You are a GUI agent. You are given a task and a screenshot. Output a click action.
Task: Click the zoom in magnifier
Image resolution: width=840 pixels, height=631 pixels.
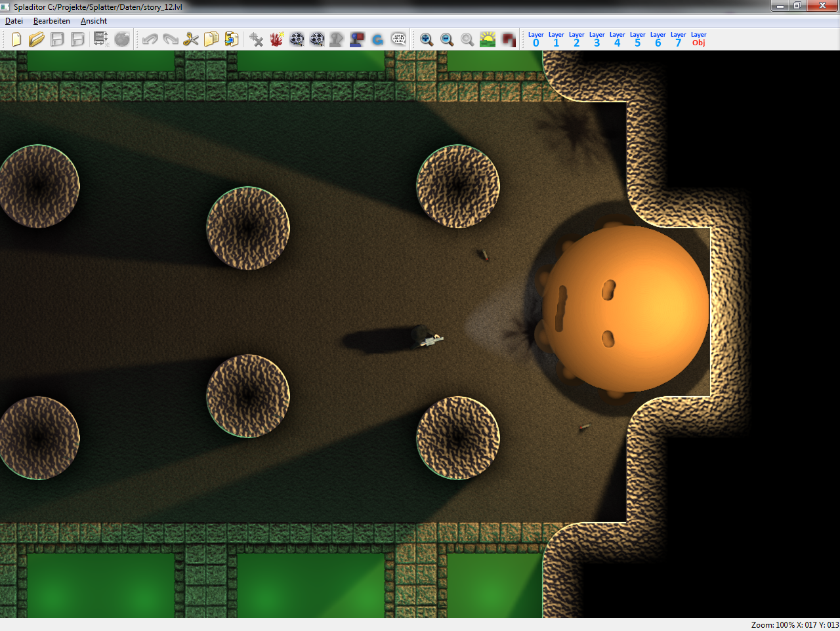click(427, 39)
